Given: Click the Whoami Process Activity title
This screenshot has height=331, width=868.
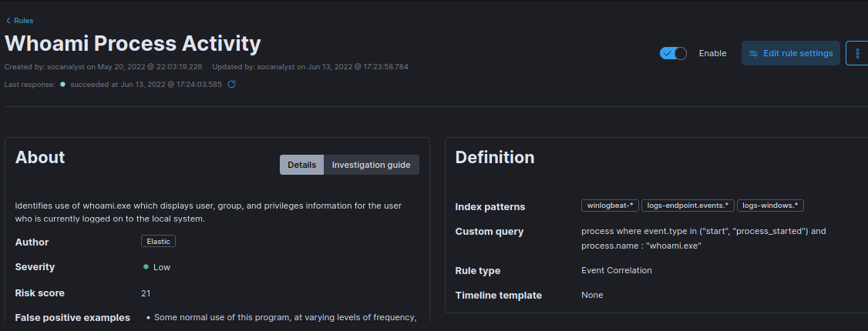Looking at the screenshot, I should point(133,44).
